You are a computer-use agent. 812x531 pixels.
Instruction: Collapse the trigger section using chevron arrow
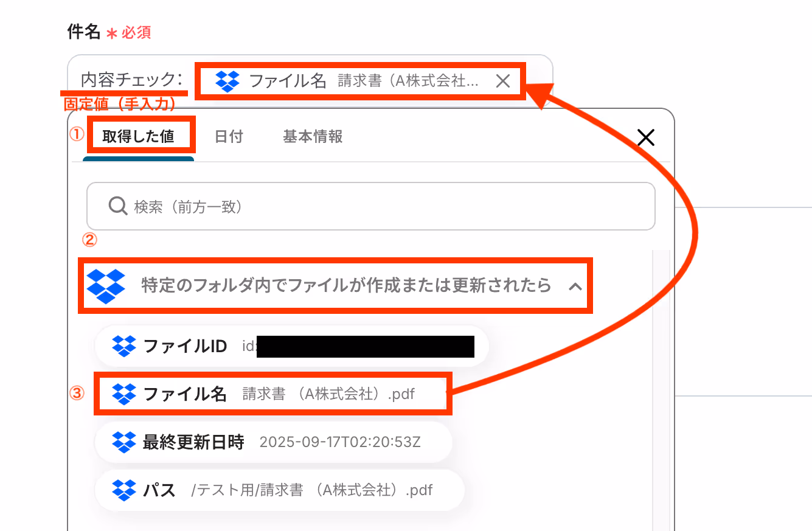point(575,286)
